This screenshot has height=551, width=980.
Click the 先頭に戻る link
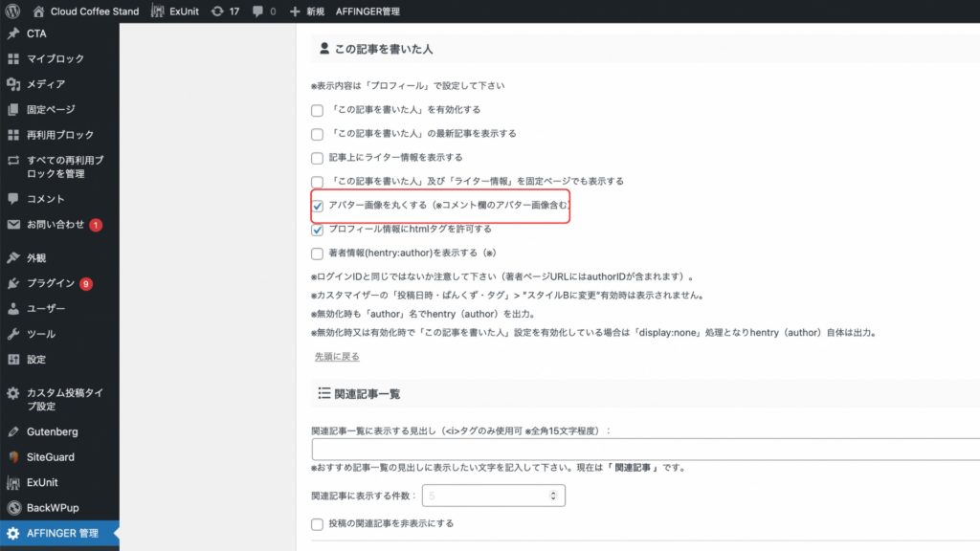[x=337, y=357]
